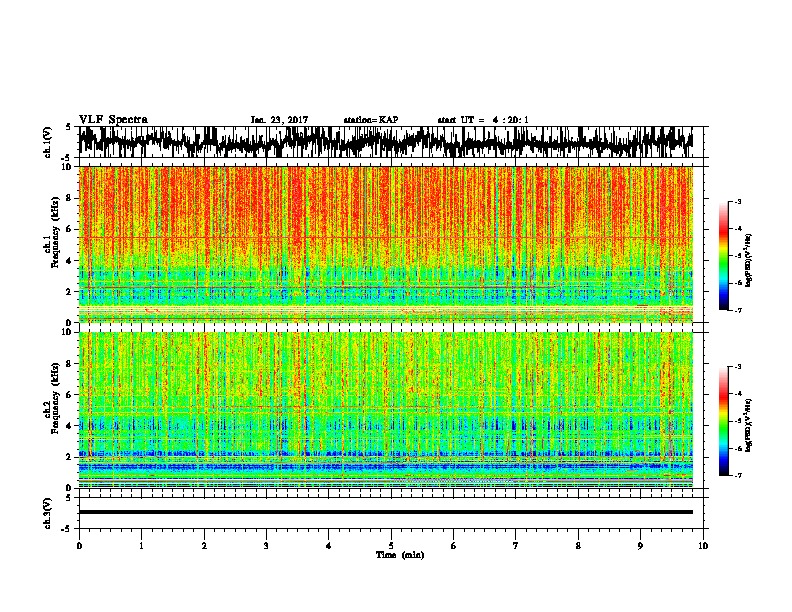Click the '-3' label atop ch.1 color bar
The image size is (792, 612).
(738, 202)
